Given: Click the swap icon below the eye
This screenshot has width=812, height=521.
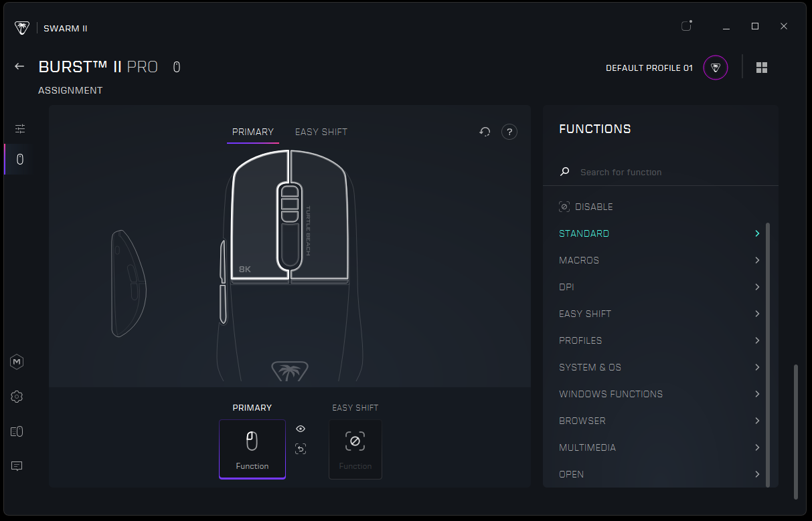Looking at the screenshot, I should click(x=301, y=449).
